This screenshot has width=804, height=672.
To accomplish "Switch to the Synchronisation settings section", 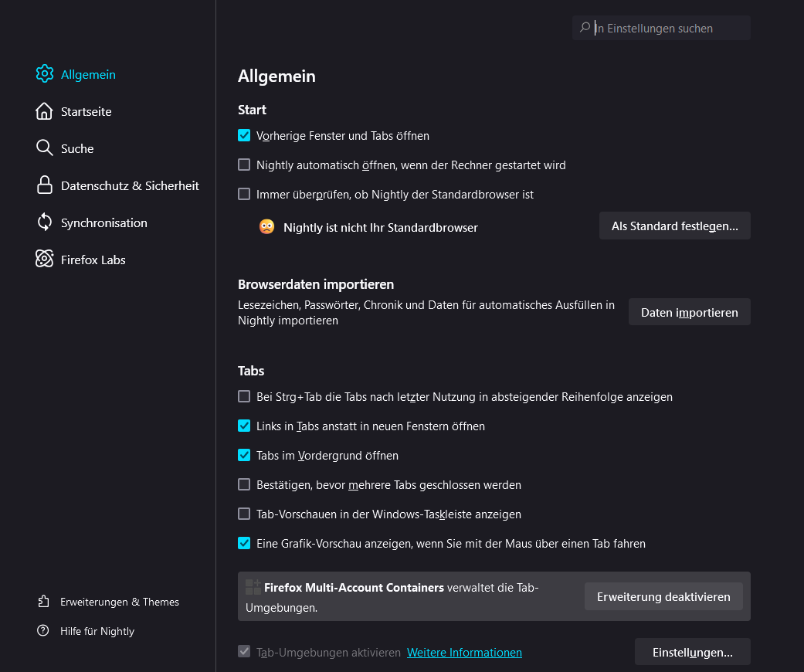I will pos(103,222).
